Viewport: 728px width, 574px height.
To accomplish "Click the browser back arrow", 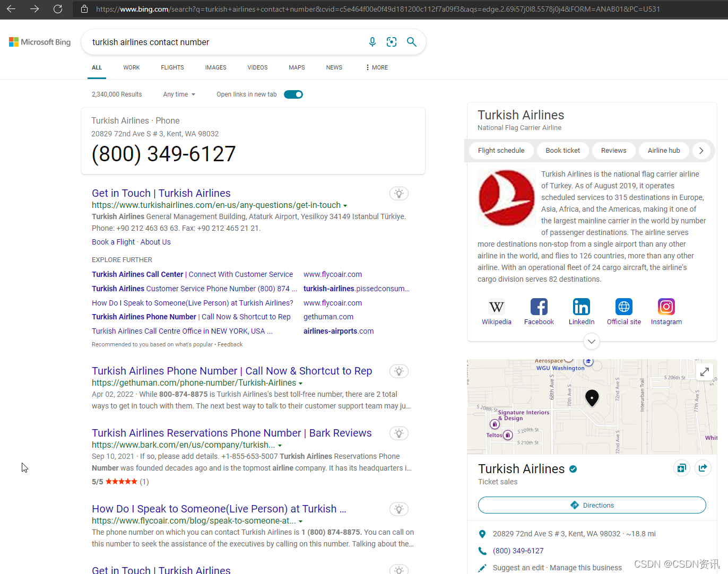I will pyautogui.click(x=11, y=9).
